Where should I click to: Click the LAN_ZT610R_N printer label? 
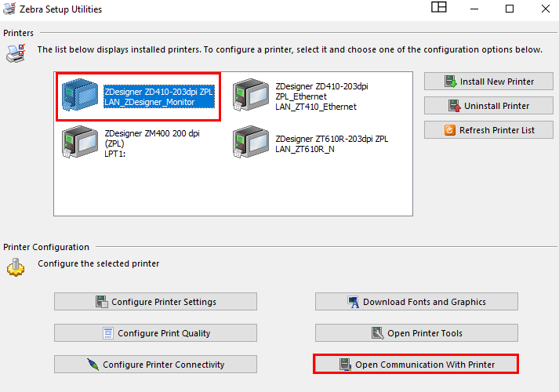[305, 149]
